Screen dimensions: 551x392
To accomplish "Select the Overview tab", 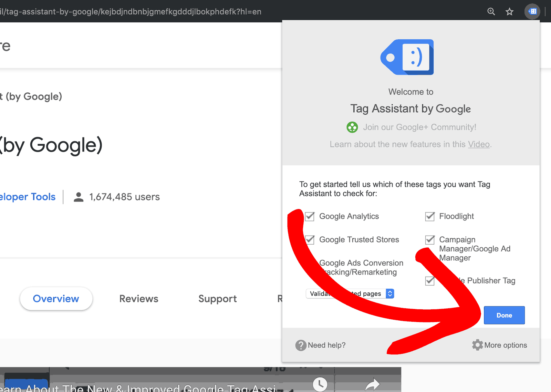I will (x=56, y=299).
